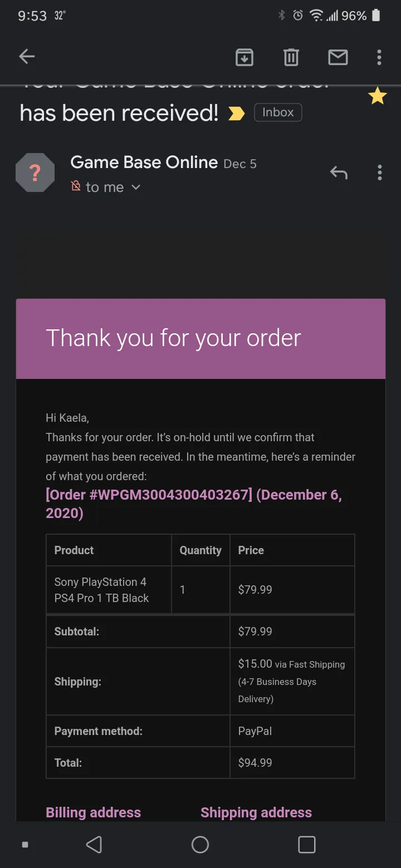Image resolution: width=401 pixels, height=868 pixels.
Task: Tap the yellow importance marker
Action: pos(236,114)
